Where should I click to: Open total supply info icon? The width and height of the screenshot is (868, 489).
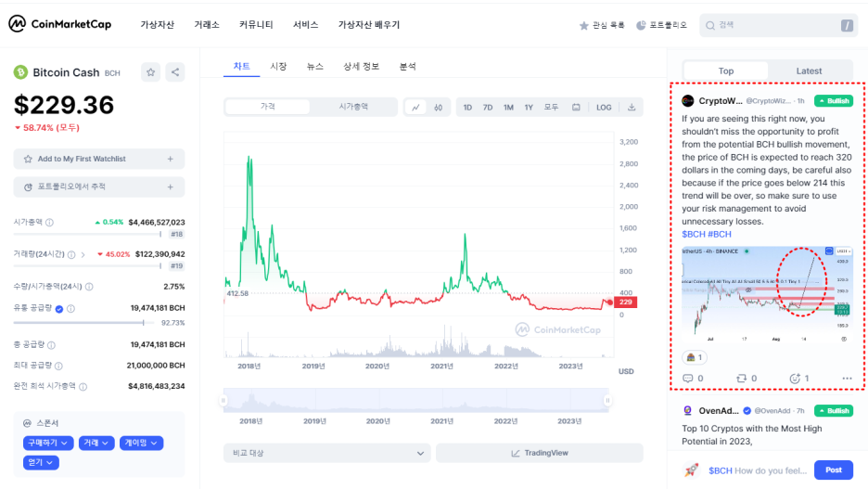52,345
